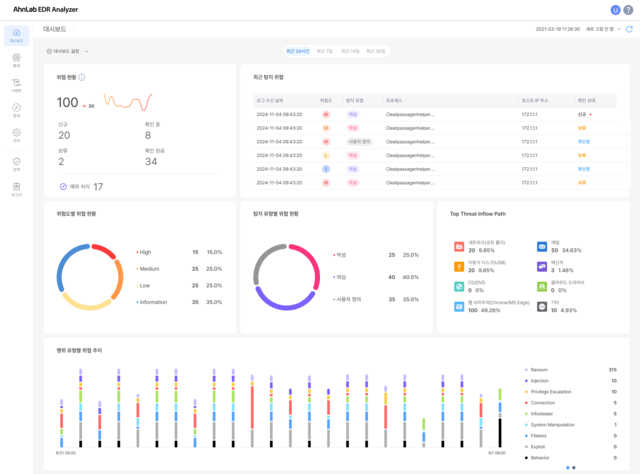Open the shield-icon item in the sidebar
640x474 pixels.
tap(16, 164)
